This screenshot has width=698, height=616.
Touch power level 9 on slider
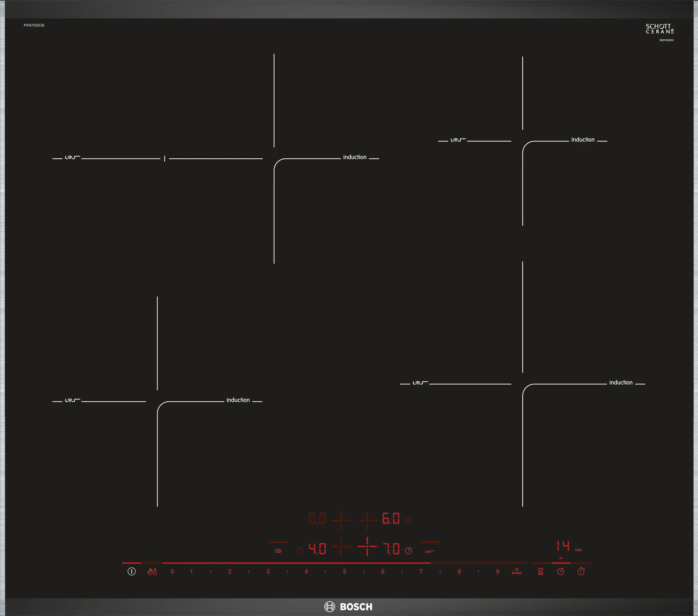click(497, 572)
